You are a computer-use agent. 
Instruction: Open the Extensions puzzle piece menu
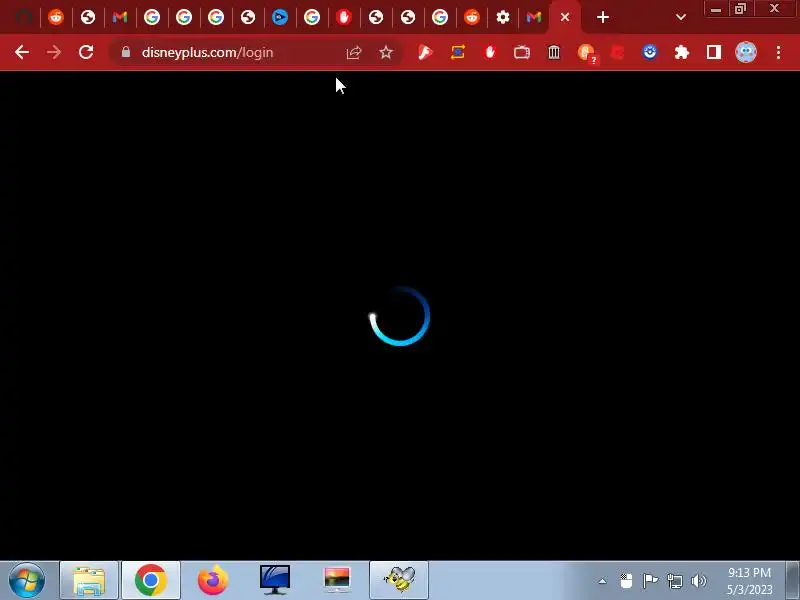[x=682, y=52]
